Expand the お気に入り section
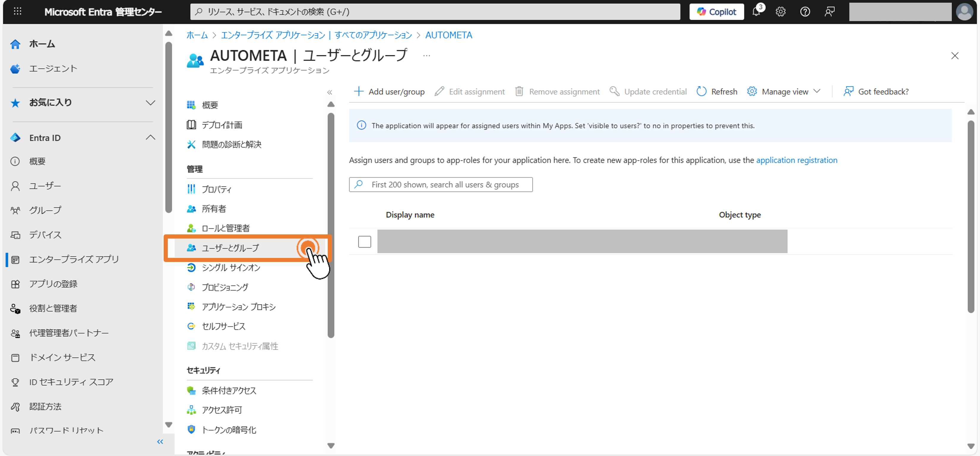 tap(151, 103)
